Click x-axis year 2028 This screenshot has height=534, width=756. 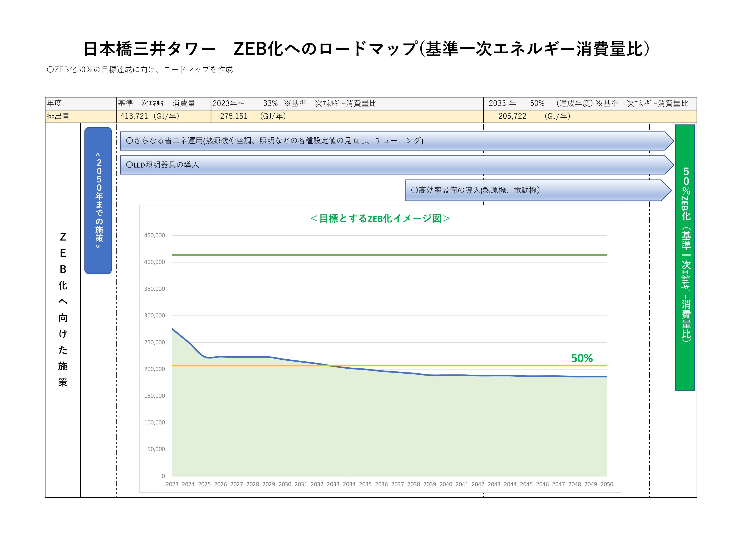(253, 484)
